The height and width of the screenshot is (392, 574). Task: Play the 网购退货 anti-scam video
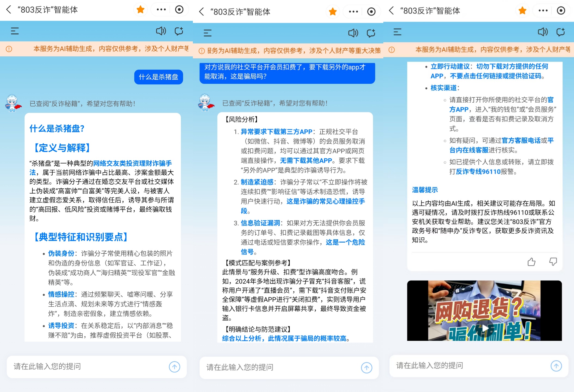coord(485,328)
